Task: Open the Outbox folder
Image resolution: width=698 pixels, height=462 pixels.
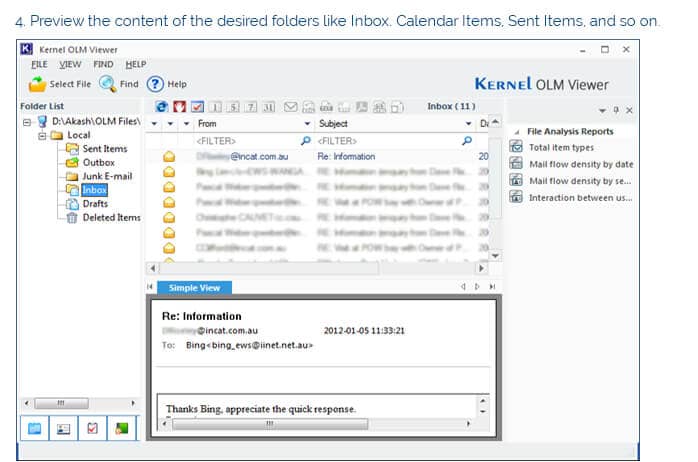Action: [98, 162]
